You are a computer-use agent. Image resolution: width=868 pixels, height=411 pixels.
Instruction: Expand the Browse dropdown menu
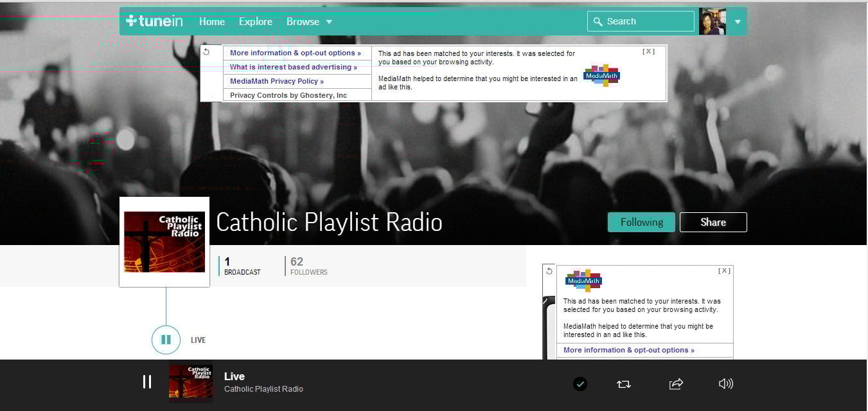point(310,21)
